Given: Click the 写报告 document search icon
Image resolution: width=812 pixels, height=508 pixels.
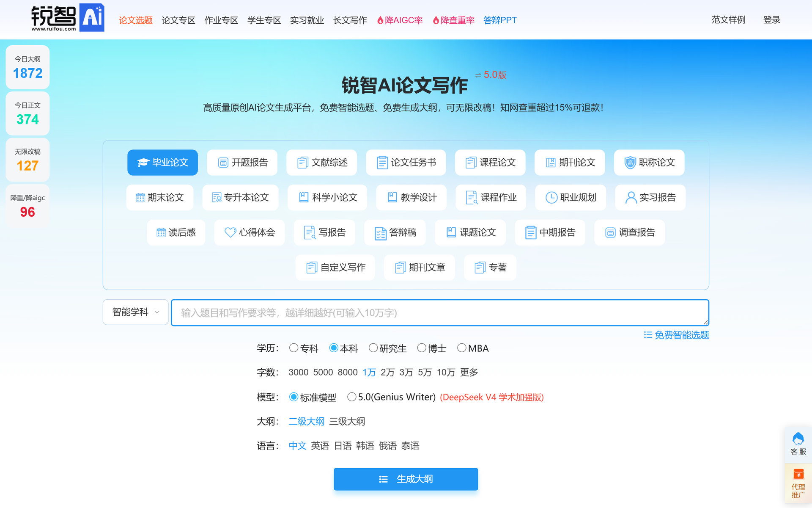Looking at the screenshot, I should (x=310, y=233).
